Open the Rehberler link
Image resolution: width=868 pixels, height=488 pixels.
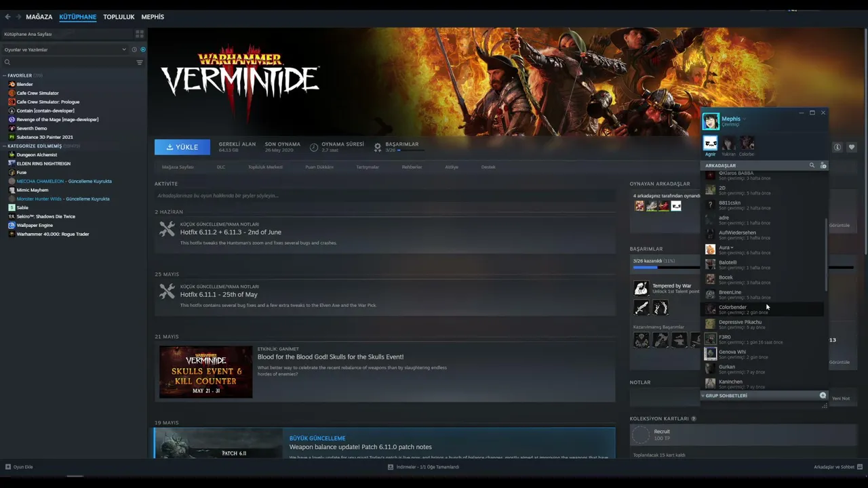412,167
